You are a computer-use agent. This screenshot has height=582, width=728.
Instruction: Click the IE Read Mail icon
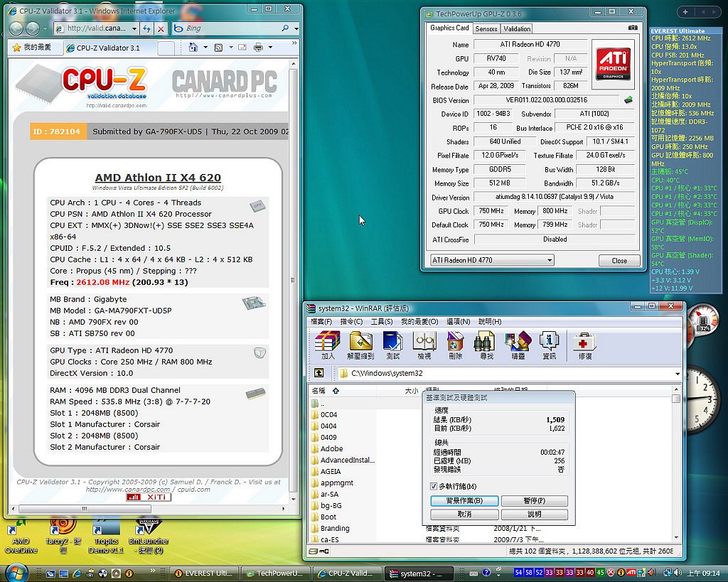coord(242,48)
